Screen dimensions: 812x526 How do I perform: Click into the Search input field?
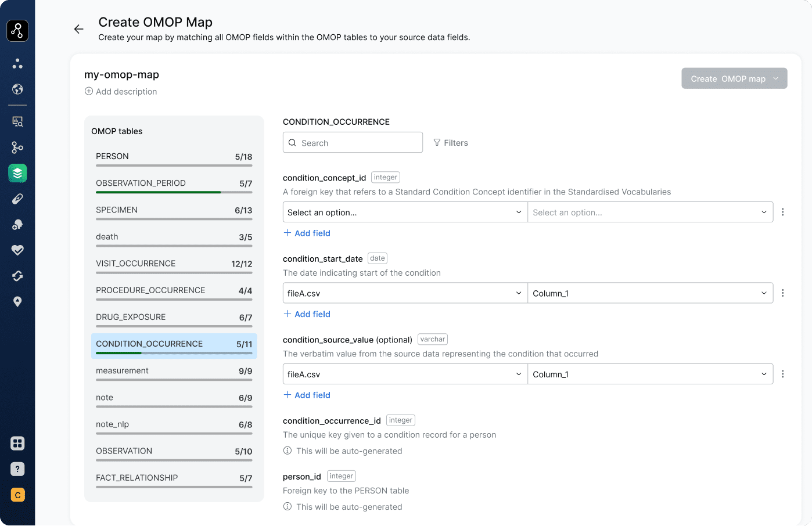point(353,143)
